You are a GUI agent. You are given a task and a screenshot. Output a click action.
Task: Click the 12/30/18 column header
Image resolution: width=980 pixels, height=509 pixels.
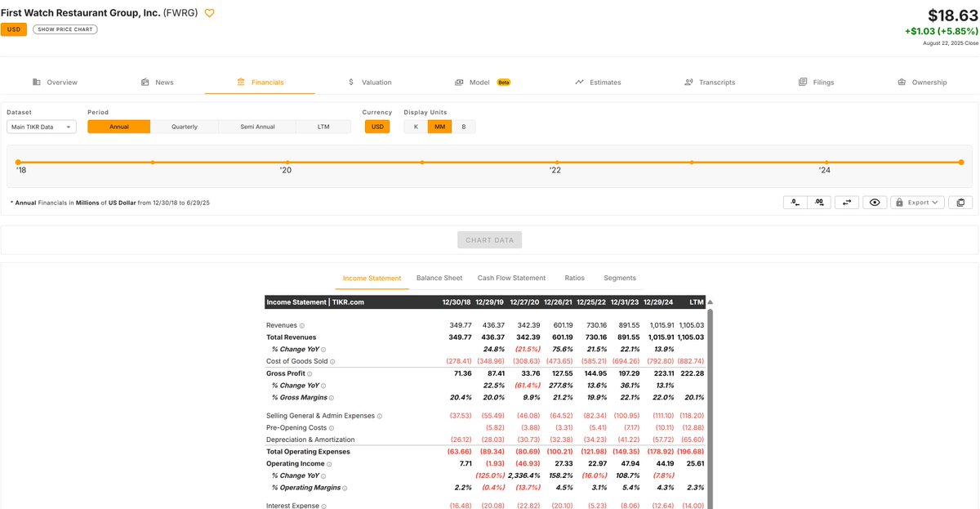coord(457,302)
